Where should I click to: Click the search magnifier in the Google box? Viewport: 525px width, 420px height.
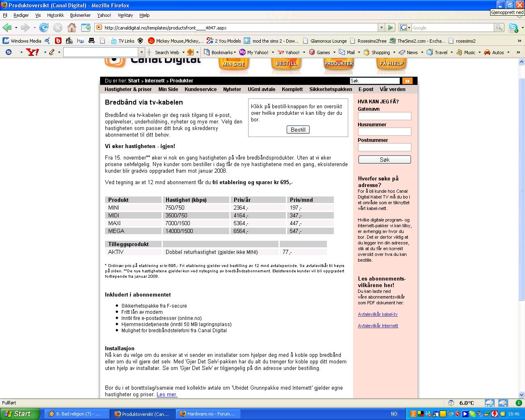point(499,27)
